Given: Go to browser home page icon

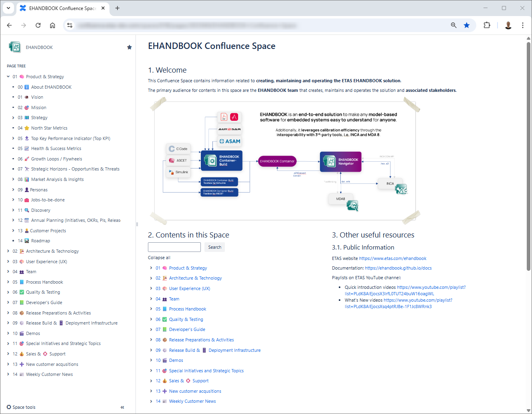Looking at the screenshot, I should 53,25.
